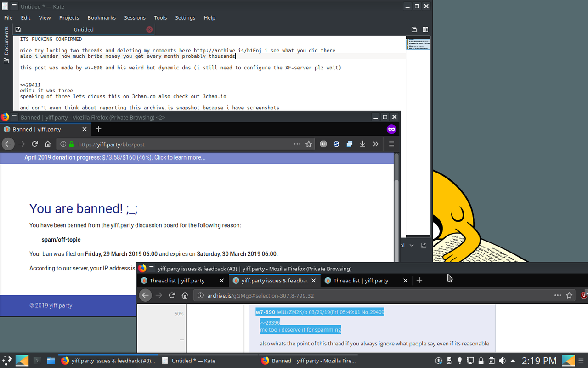Open the KDE application launcher

[x=7, y=361]
